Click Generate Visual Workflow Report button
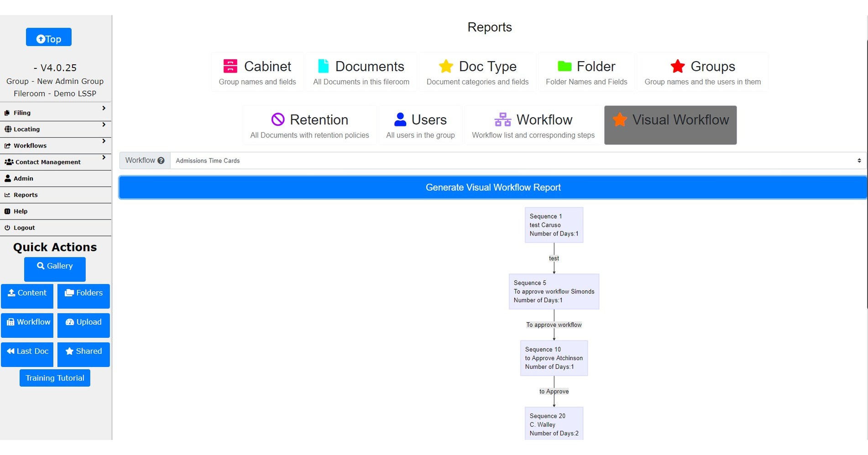Viewport: 868px width, 455px height. pos(493,188)
